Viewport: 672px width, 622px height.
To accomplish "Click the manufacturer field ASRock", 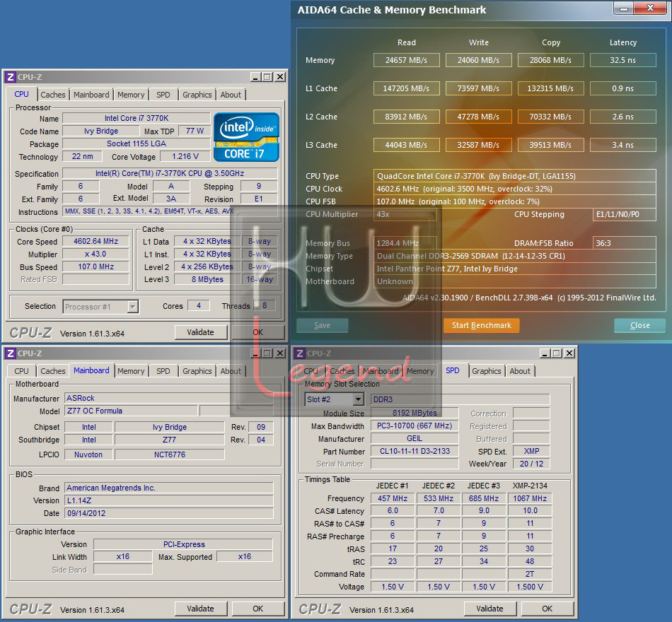I will [x=168, y=398].
